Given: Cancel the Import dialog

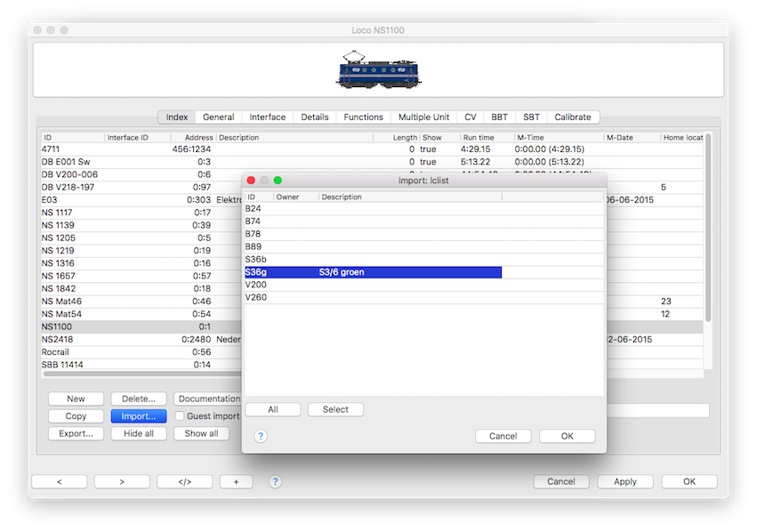Looking at the screenshot, I should (503, 436).
